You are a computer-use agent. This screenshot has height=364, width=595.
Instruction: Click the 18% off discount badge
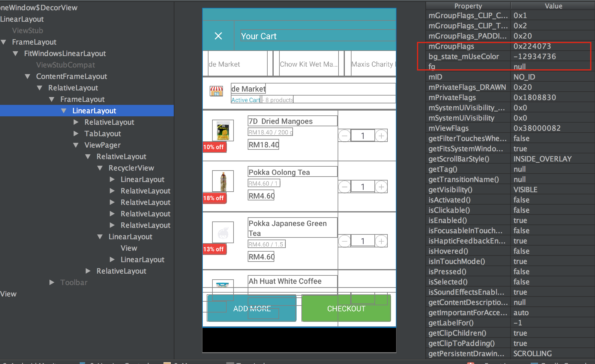click(x=214, y=198)
